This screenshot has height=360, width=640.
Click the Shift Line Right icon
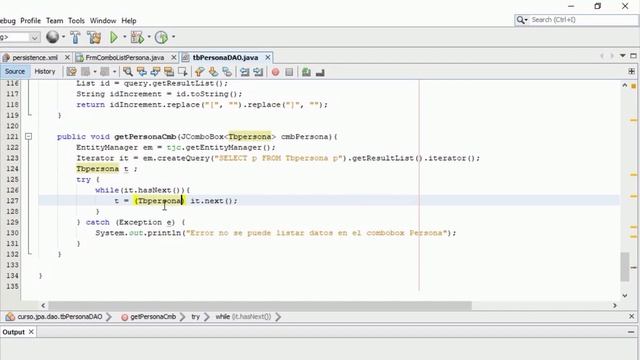tap(258, 72)
